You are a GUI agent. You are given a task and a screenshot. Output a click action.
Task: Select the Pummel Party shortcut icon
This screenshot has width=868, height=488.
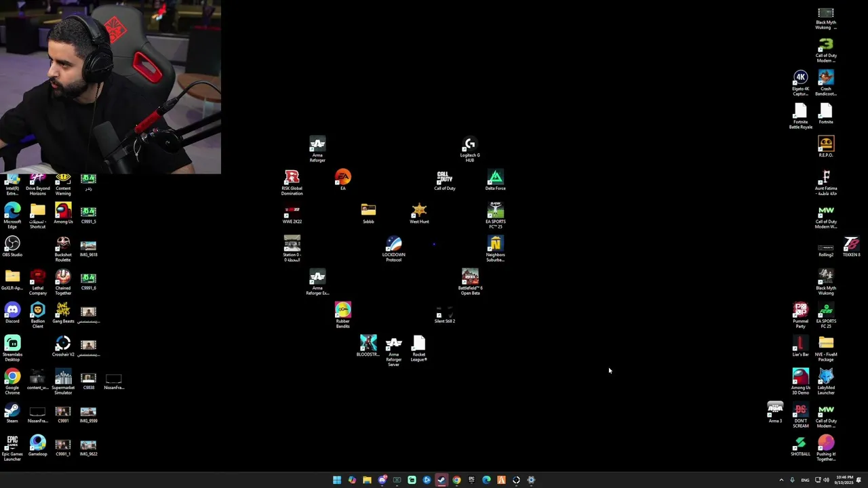801,315
